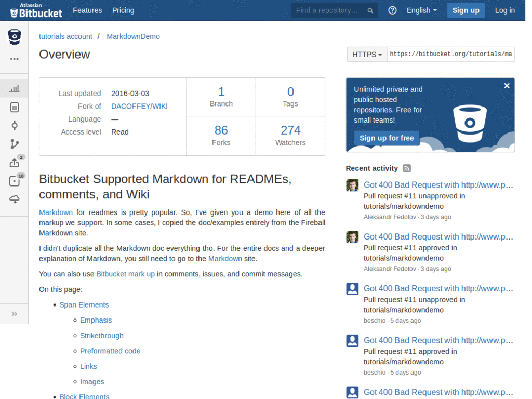Click the Recent activity RSS feed icon
Viewport: 532px width, 399px height.
coord(406,168)
